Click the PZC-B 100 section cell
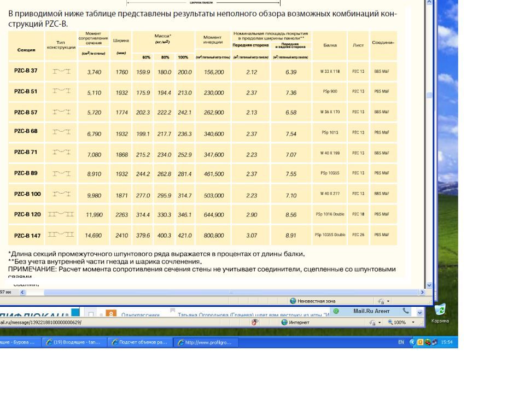 [x=27, y=194]
